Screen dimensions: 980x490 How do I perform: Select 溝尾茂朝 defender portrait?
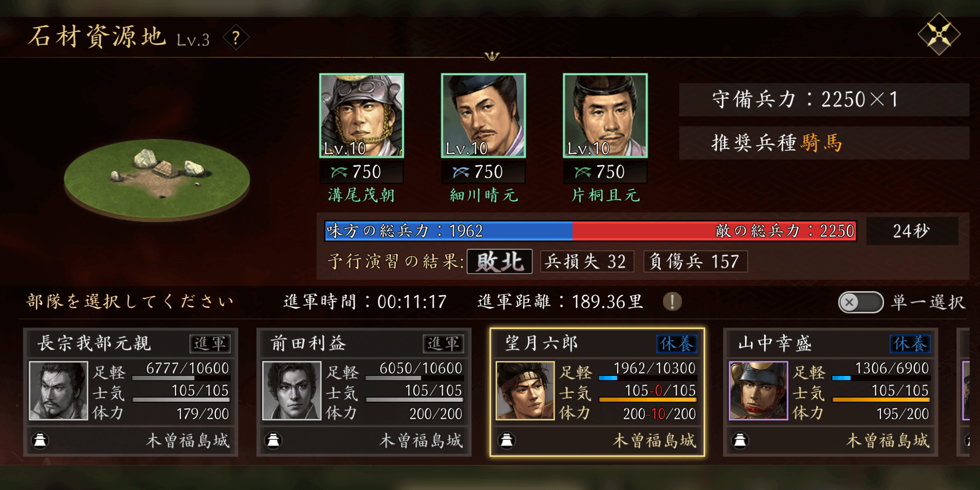point(361,116)
